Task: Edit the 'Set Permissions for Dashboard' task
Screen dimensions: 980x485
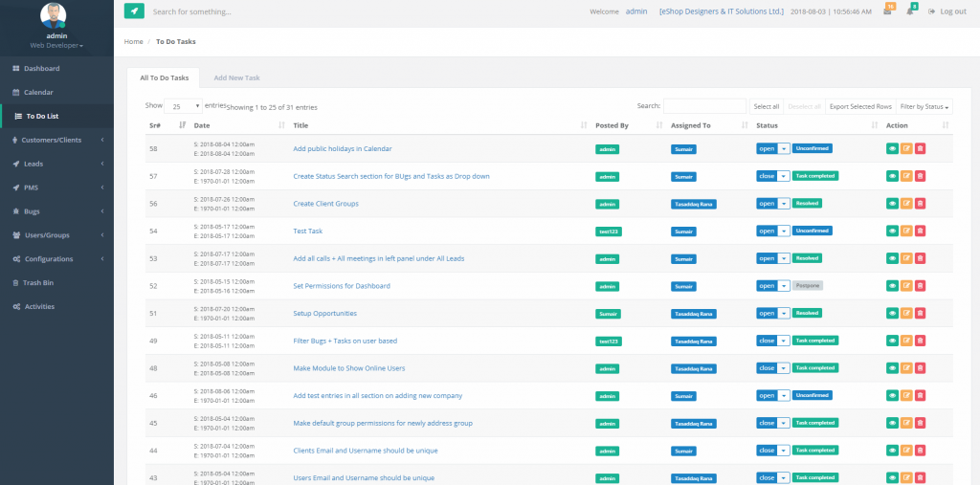Action: 906,285
